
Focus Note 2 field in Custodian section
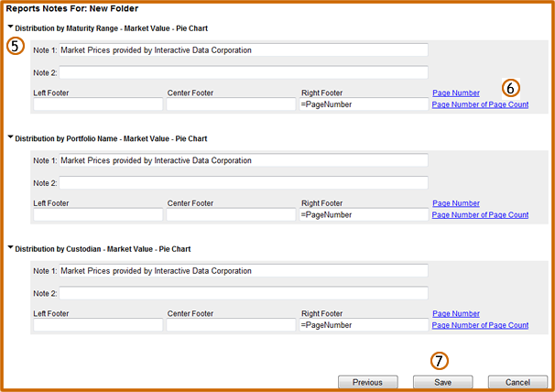[244, 293]
